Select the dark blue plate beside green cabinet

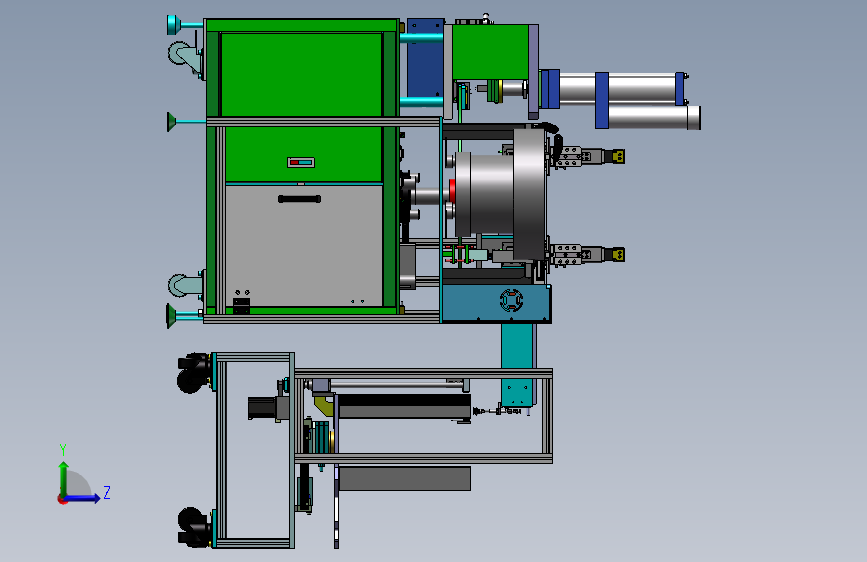click(425, 59)
